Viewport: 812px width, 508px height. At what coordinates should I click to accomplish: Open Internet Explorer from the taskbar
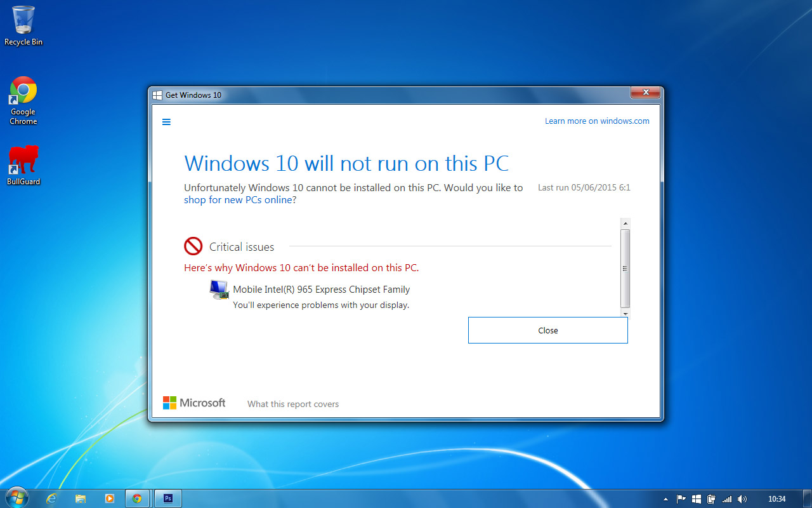[x=51, y=498]
